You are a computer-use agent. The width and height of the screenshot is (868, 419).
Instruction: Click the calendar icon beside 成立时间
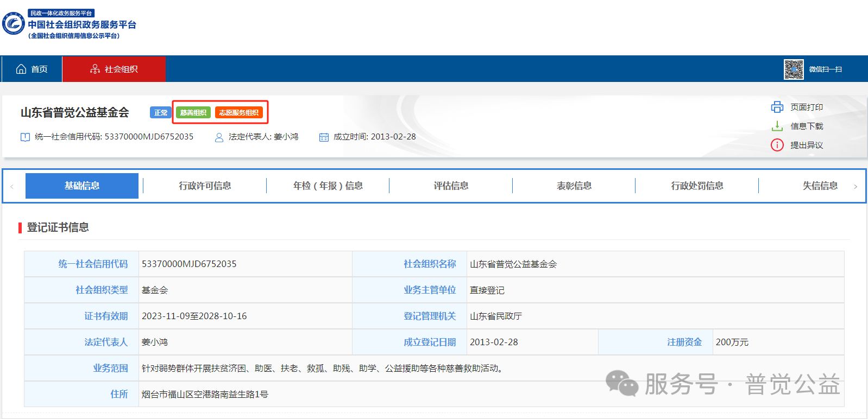coord(324,137)
